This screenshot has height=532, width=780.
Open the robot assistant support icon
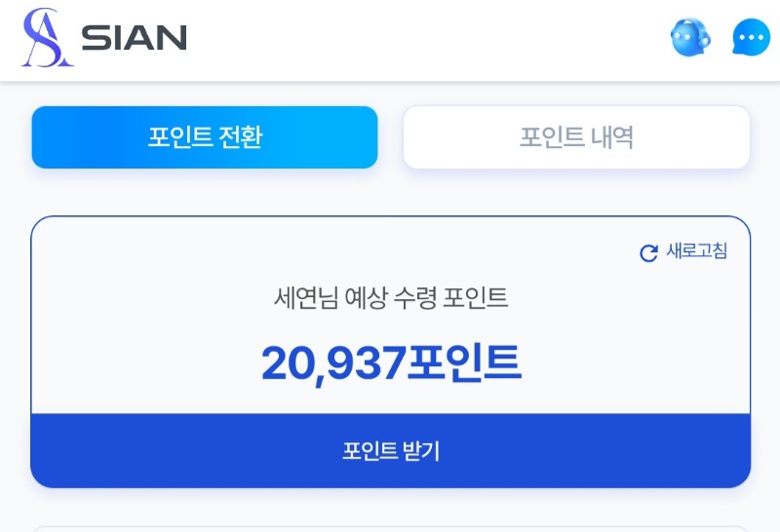click(690, 38)
